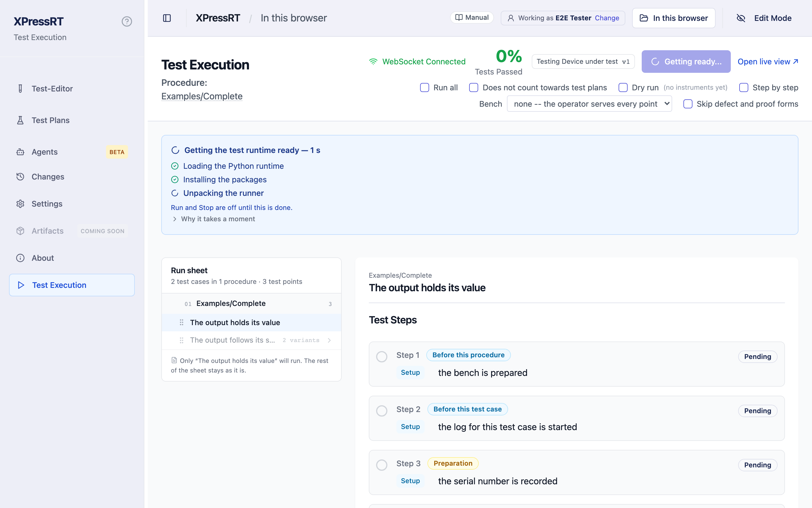Click the WebSocket Connected wifi icon
The width and height of the screenshot is (812, 508).
tap(373, 62)
